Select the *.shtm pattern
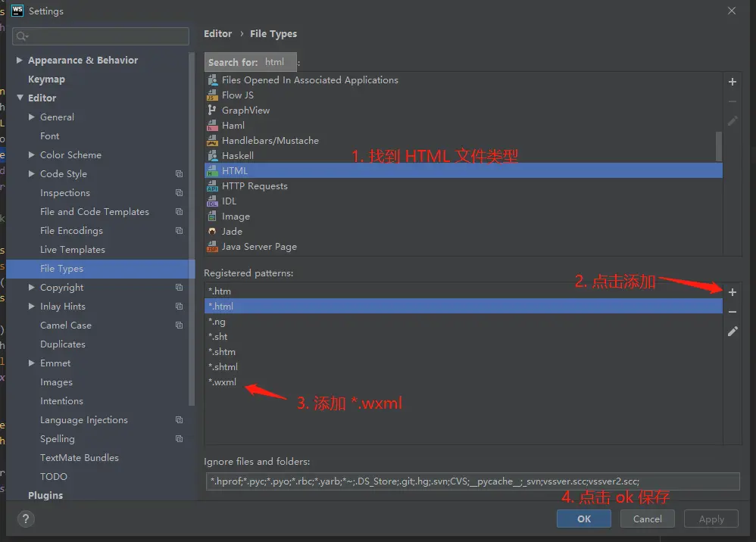The height and width of the screenshot is (542, 756). pos(464,352)
